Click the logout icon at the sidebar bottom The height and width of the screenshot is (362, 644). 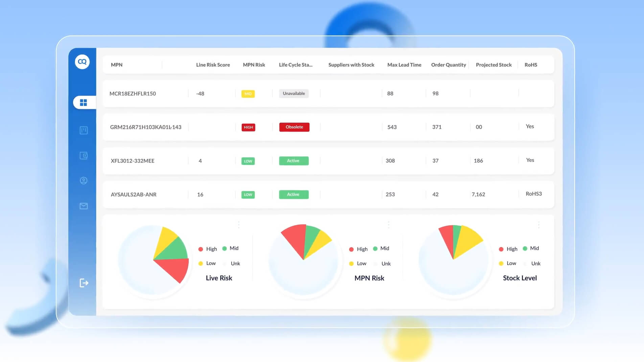pos(84,283)
